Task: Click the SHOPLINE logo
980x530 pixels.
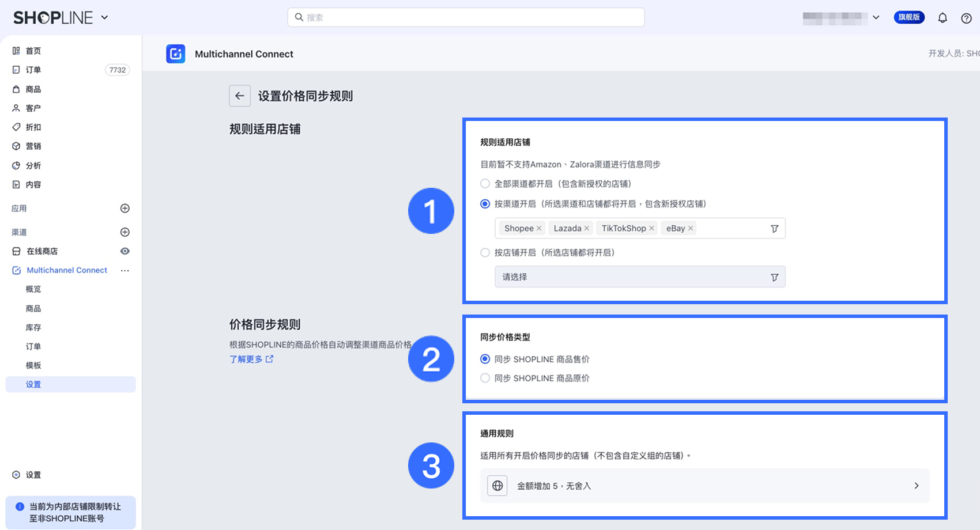Action: tap(53, 18)
